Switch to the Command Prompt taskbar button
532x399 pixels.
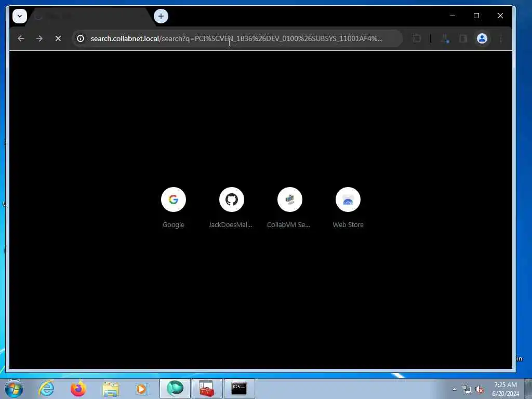click(x=239, y=389)
